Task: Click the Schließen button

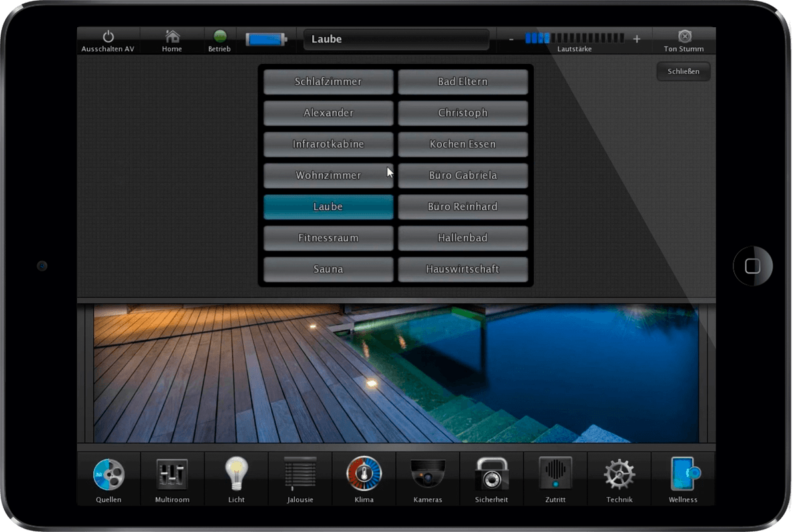Action: pyautogui.click(x=683, y=71)
